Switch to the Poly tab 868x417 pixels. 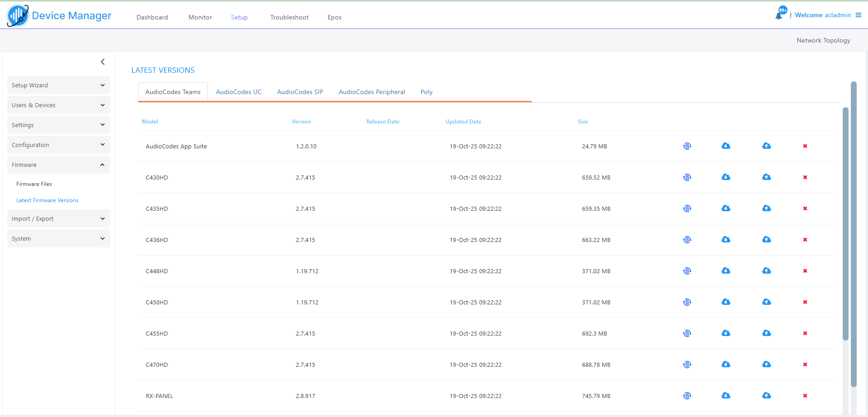(426, 92)
